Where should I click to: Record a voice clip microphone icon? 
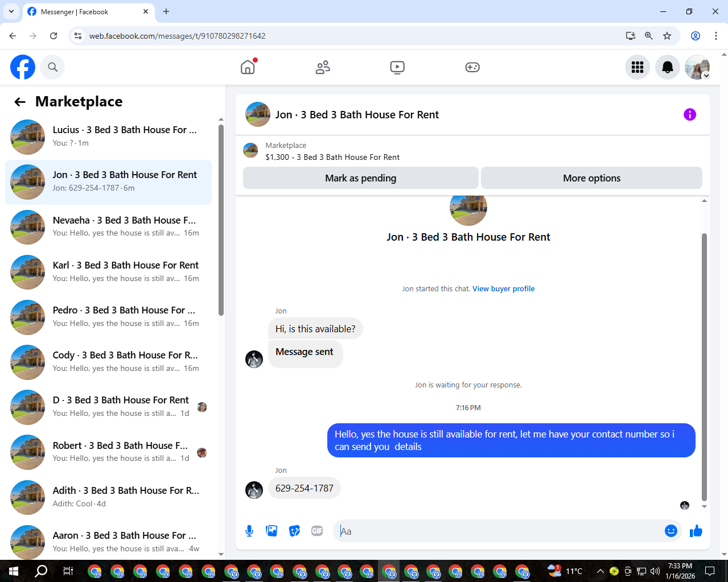[249, 531]
